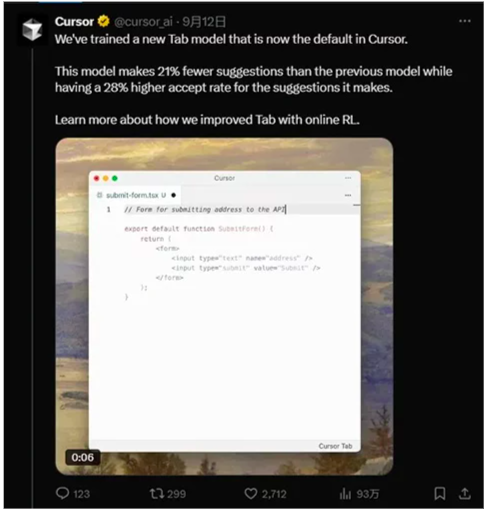Open the editor window title ellipsis menu
The height and width of the screenshot is (509, 490).
(x=348, y=178)
